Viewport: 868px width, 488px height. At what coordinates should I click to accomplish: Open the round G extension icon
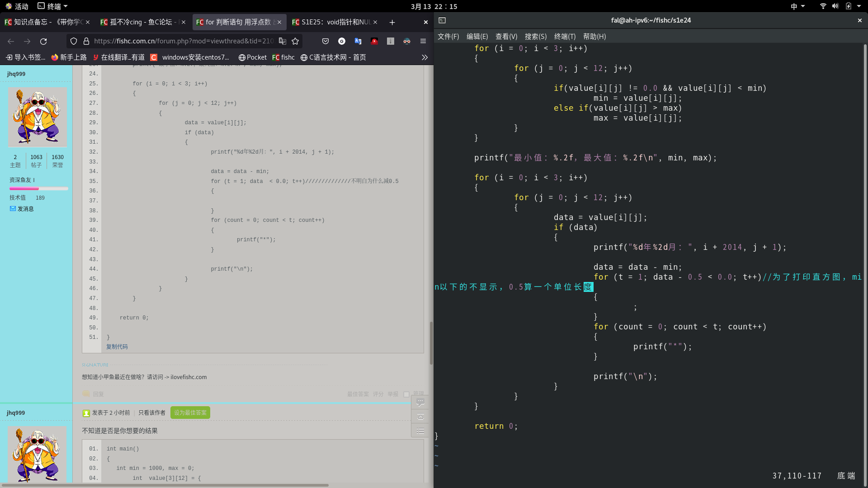(x=342, y=41)
